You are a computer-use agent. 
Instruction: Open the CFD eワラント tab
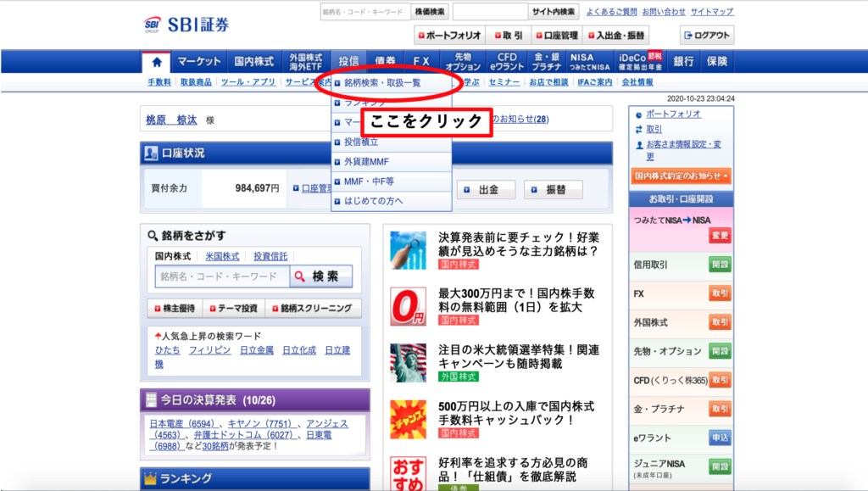pos(507,61)
